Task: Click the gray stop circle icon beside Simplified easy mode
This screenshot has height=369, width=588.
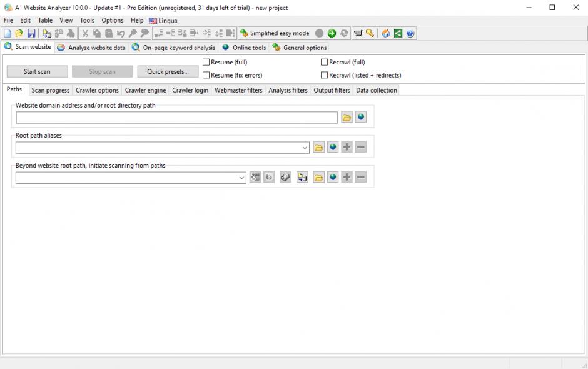Action: click(x=320, y=33)
